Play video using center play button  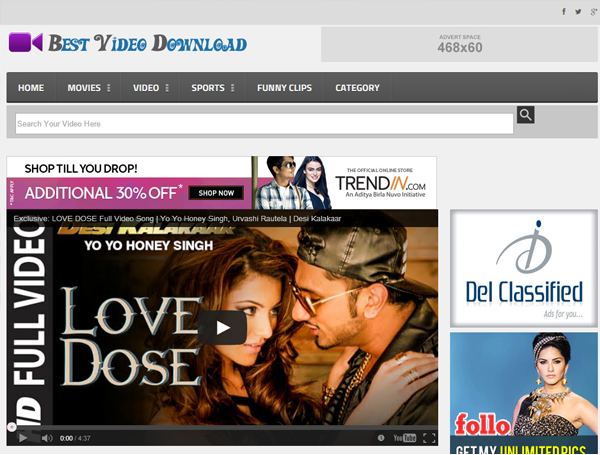[x=222, y=328]
